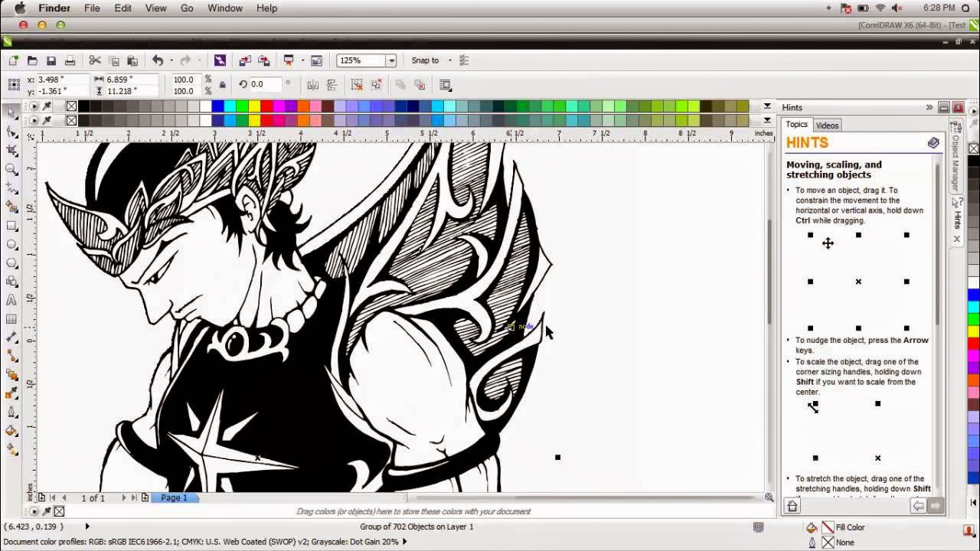Switch to the Videos tab in Hints
The height and width of the screenshot is (551, 980).
tap(828, 125)
